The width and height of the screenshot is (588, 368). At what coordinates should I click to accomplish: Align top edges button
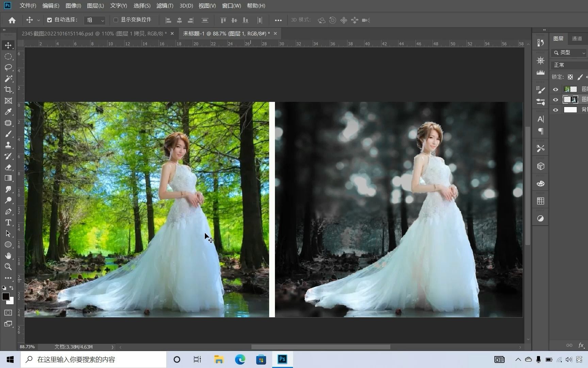pyautogui.click(x=223, y=20)
